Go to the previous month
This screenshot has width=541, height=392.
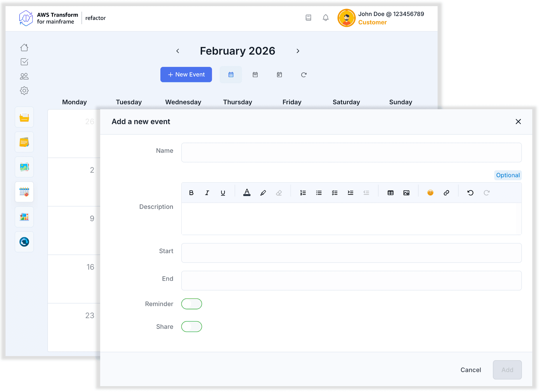click(x=178, y=51)
